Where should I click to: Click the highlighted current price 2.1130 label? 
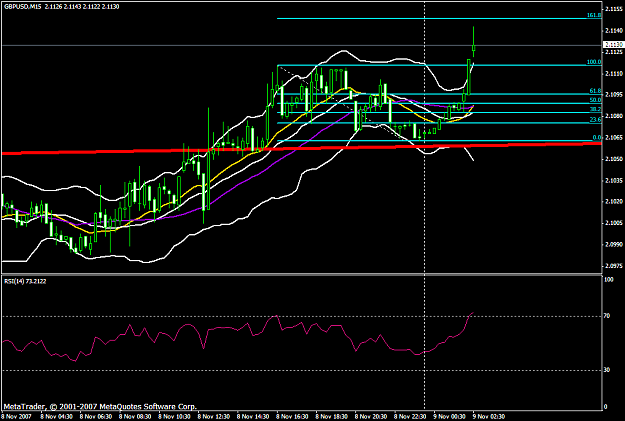click(x=614, y=45)
